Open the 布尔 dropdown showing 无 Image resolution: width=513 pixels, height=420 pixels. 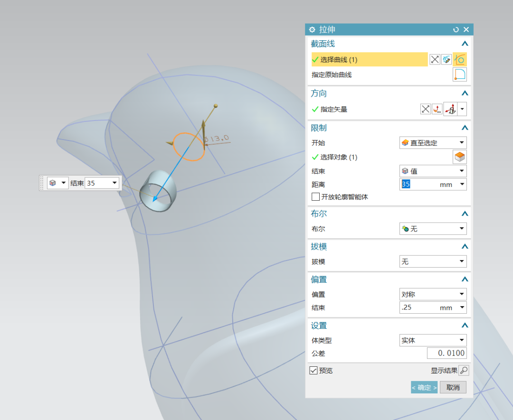tap(432, 228)
